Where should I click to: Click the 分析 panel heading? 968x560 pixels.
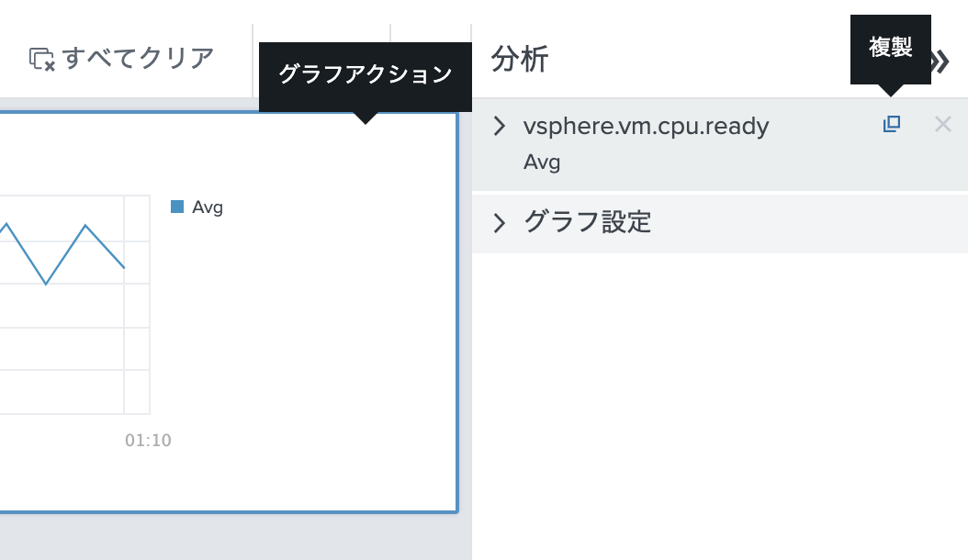(520, 60)
